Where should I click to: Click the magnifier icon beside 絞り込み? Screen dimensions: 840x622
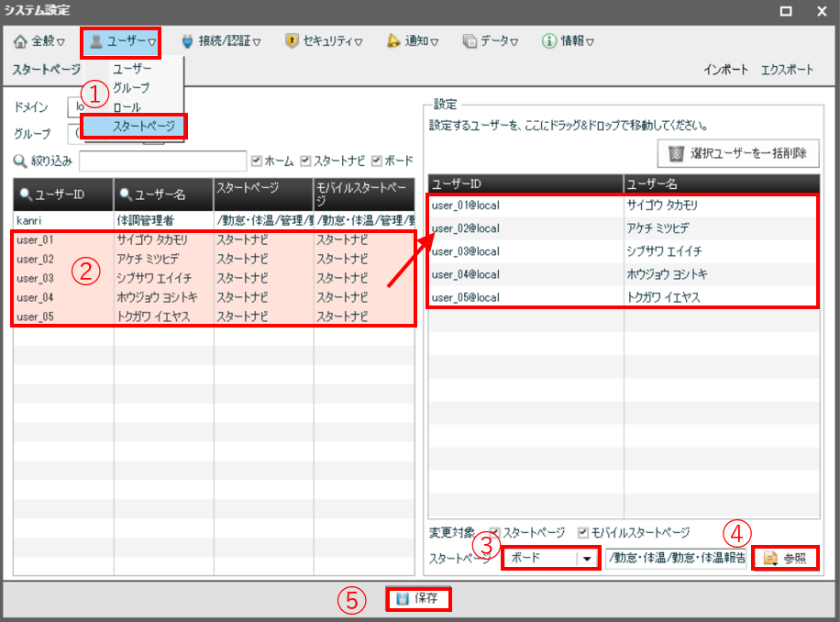tap(20, 161)
